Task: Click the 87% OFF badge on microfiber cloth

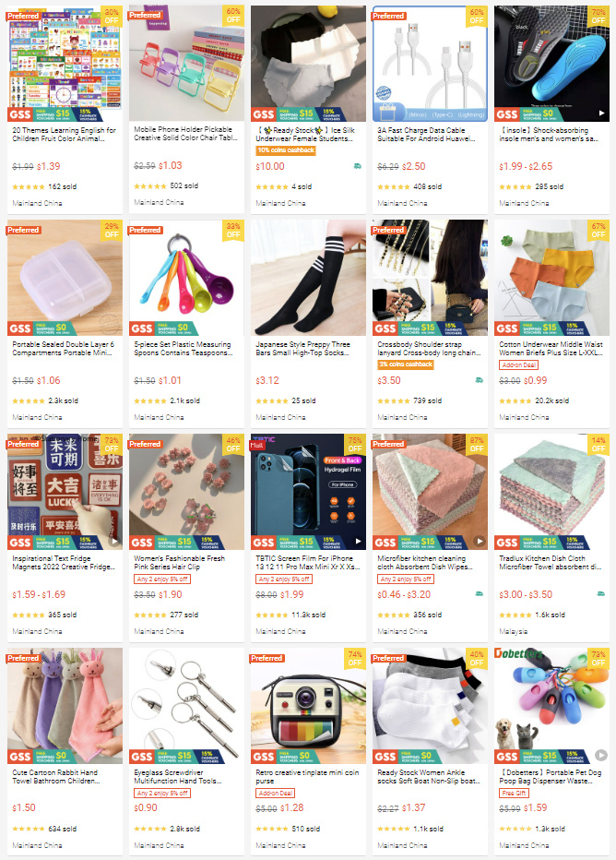Action: (477, 444)
